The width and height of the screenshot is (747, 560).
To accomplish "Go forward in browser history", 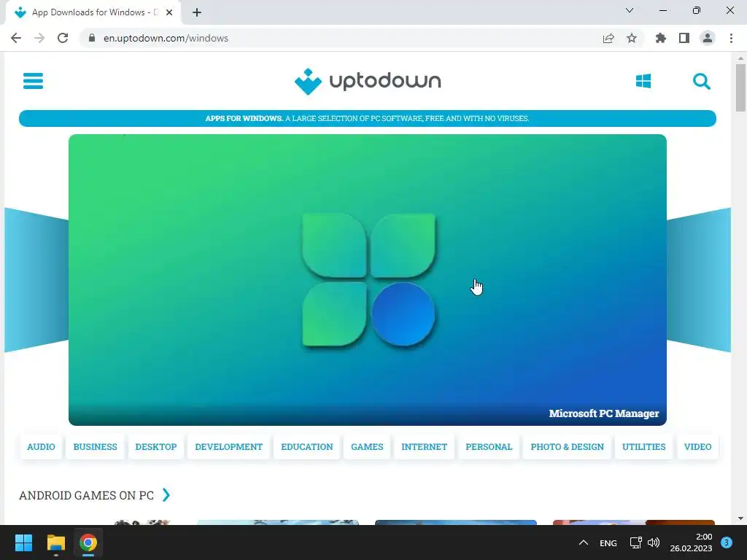I will tap(39, 38).
